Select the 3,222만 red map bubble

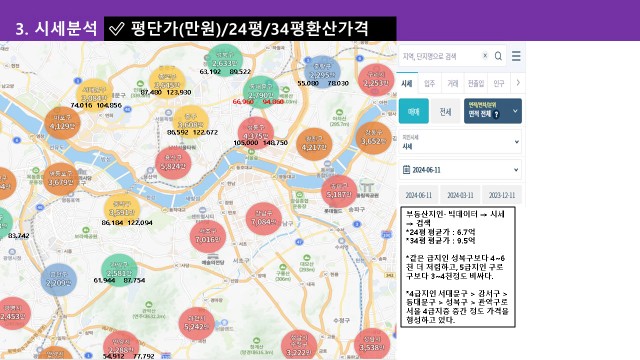[x=299, y=345]
